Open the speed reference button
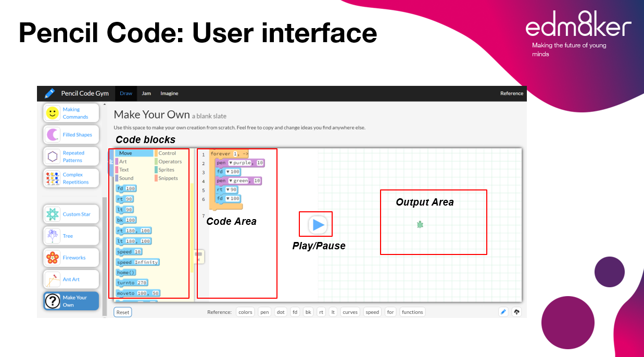Screen dimensions: 644x357 [372, 312]
